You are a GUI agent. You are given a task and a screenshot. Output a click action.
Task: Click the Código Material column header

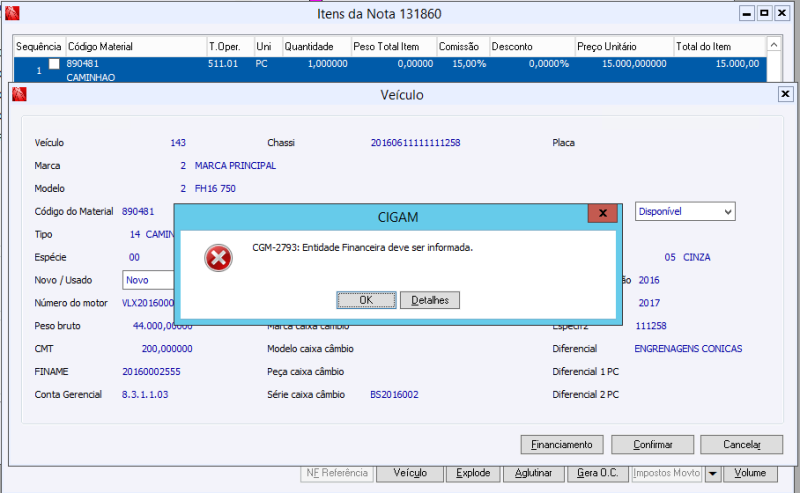click(135, 46)
